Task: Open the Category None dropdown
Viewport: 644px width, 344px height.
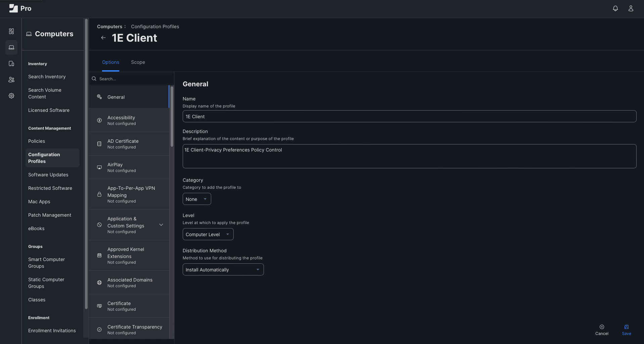Action: coord(197,199)
